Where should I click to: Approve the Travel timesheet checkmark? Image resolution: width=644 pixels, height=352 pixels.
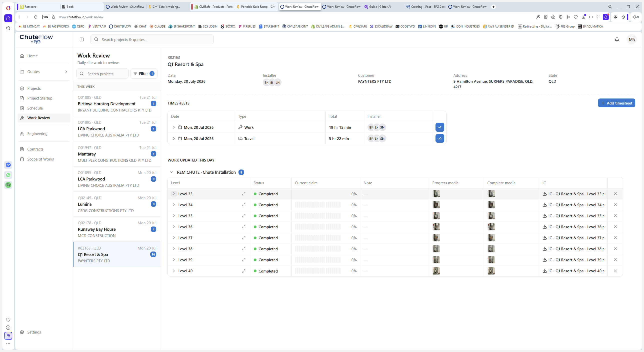click(x=439, y=138)
